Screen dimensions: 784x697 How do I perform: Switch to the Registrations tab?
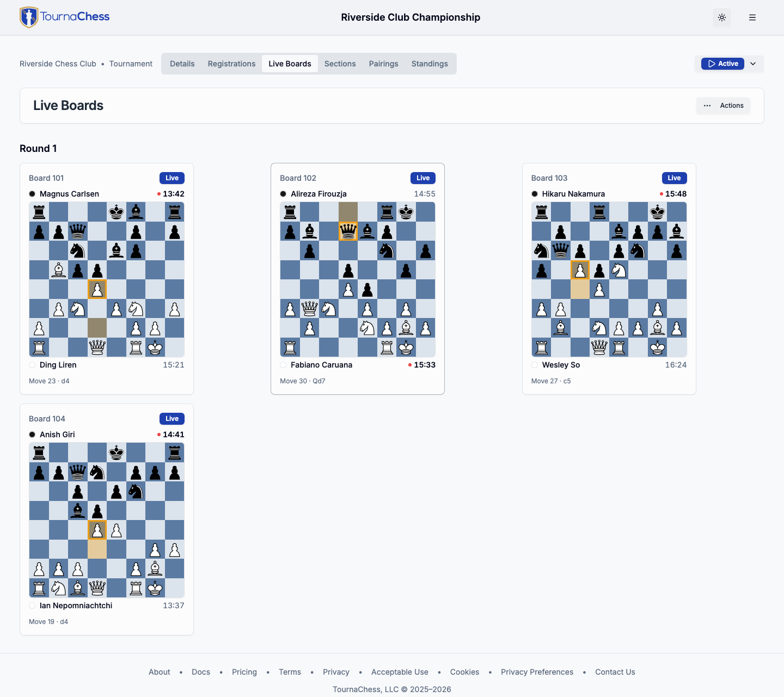tap(231, 64)
